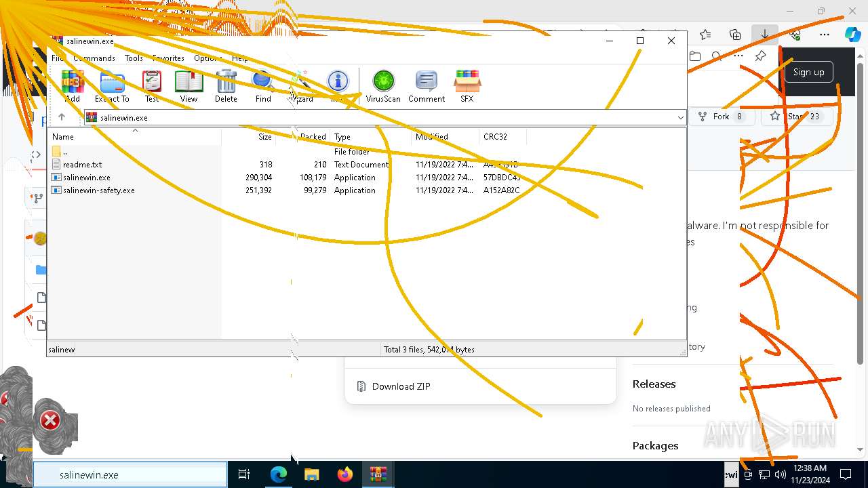Open Firefox from the taskbar

[x=344, y=474]
